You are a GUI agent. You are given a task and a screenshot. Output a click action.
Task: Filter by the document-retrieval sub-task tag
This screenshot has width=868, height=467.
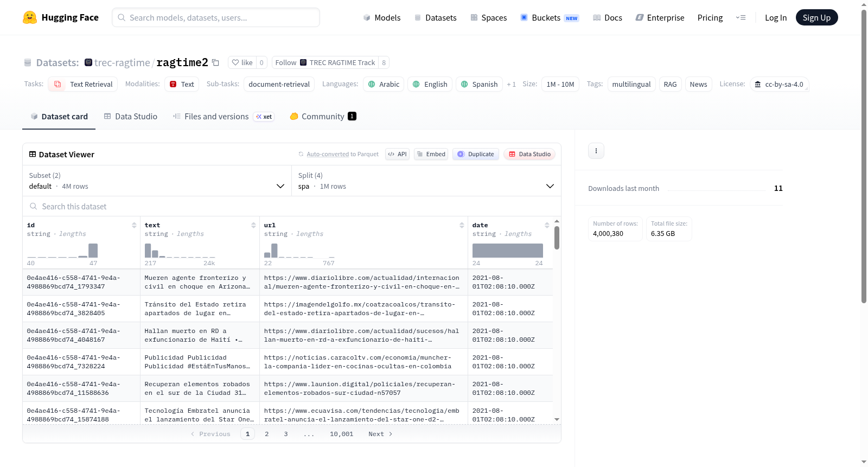[x=279, y=84]
